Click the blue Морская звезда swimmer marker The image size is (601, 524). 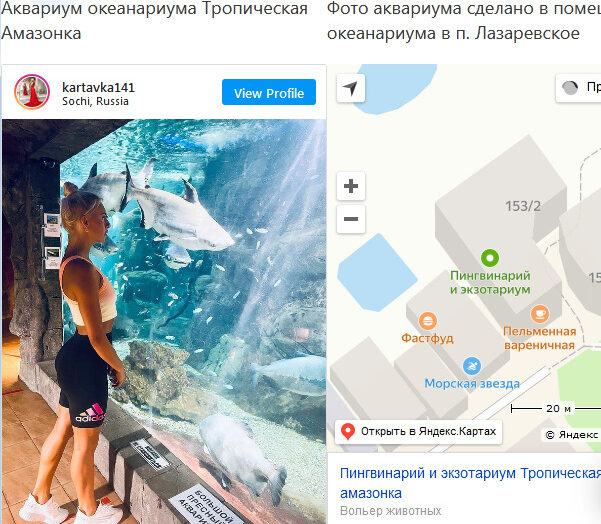pyautogui.click(x=472, y=366)
